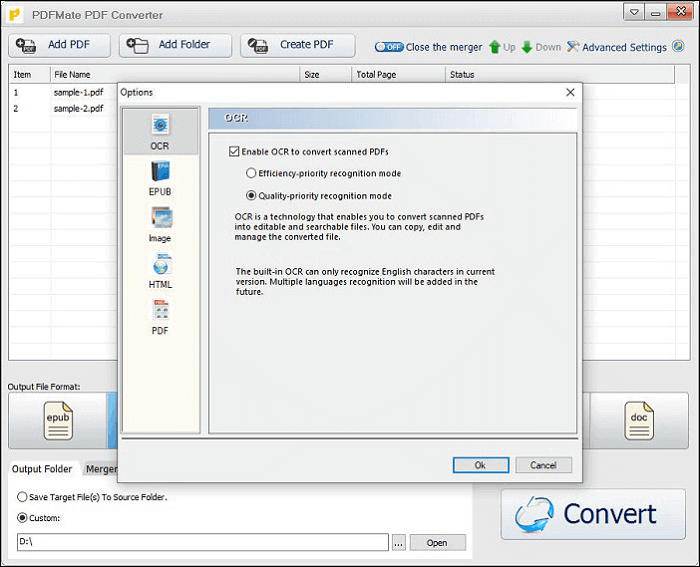The height and width of the screenshot is (567, 700).
Task: Click the help globe icon
Action: pos(678,46)
